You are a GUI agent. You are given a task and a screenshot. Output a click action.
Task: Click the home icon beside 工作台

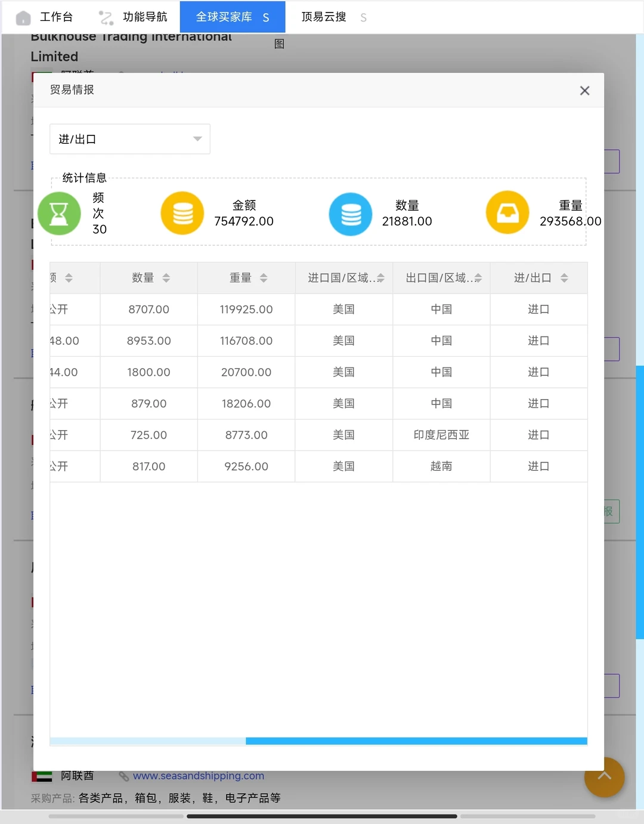pos(24,16)
